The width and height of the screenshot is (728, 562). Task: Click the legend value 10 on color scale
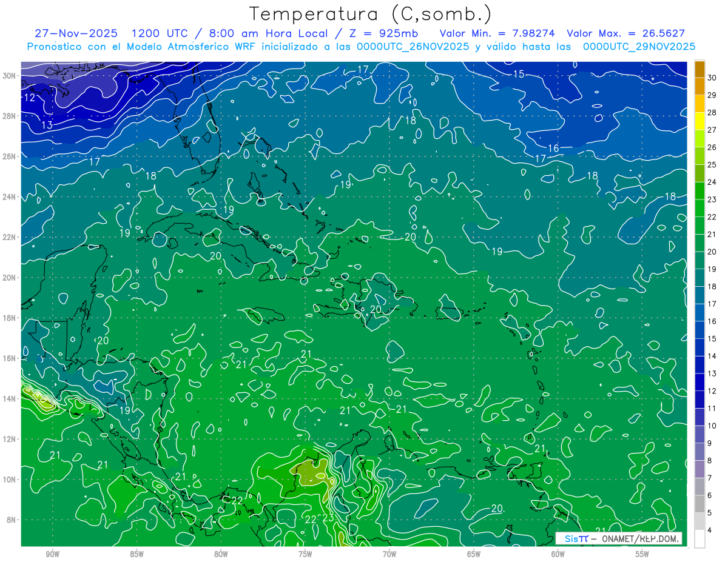(x=712, y=426)
